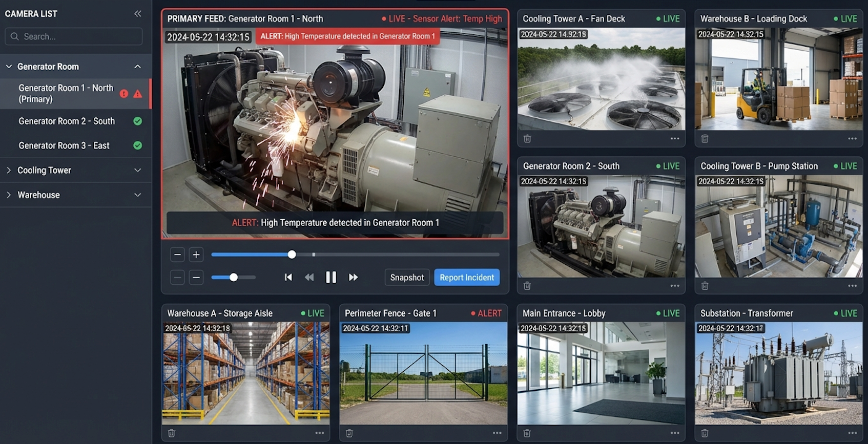Delete the Generator Room 2 - South tile
This screenshot has width=868, height=444.
click(x=527, y=286)
